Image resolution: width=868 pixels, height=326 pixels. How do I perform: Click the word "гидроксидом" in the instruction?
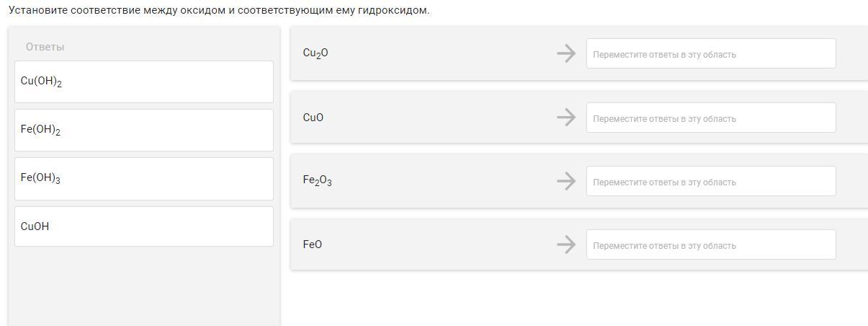[x=393, y=11]
